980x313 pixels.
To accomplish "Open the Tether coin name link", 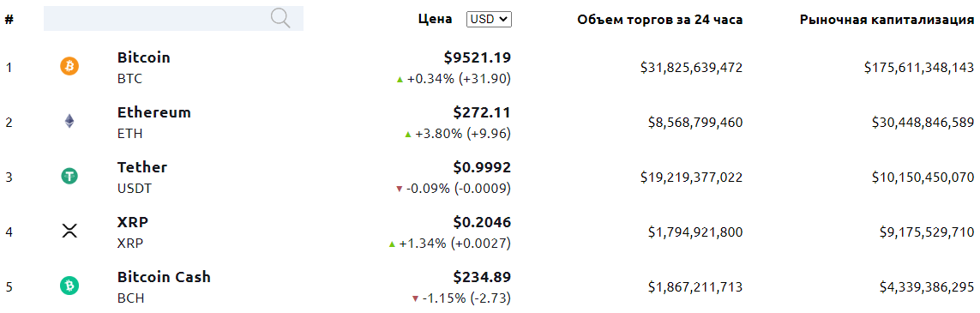I will (142, 167).
